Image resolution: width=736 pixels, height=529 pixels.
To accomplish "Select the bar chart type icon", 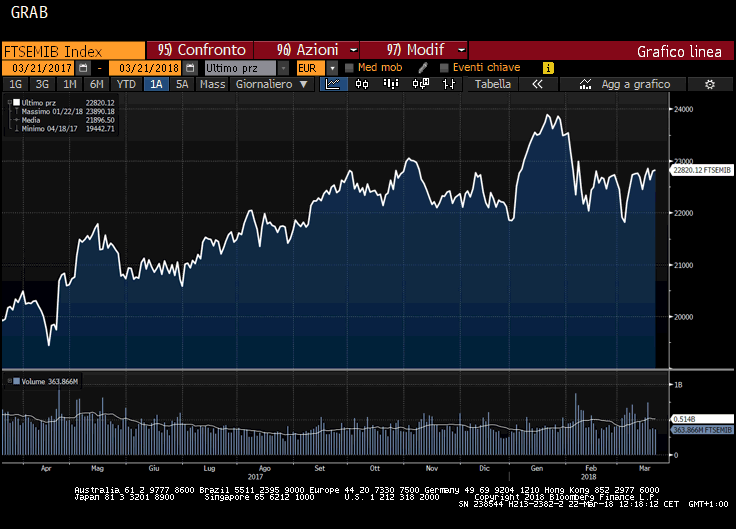I will point(391,84).
